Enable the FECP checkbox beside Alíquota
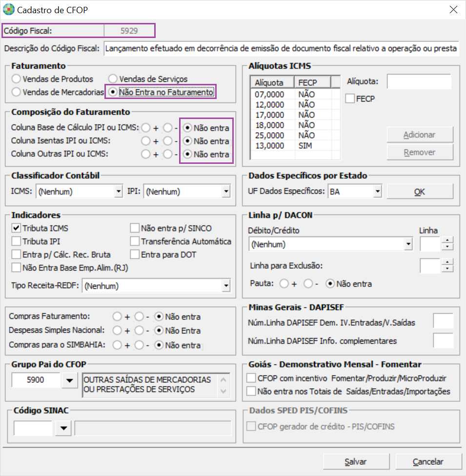The height and width of the screenshot is (476, 466). pyautogui.click(x=350, y=99)
